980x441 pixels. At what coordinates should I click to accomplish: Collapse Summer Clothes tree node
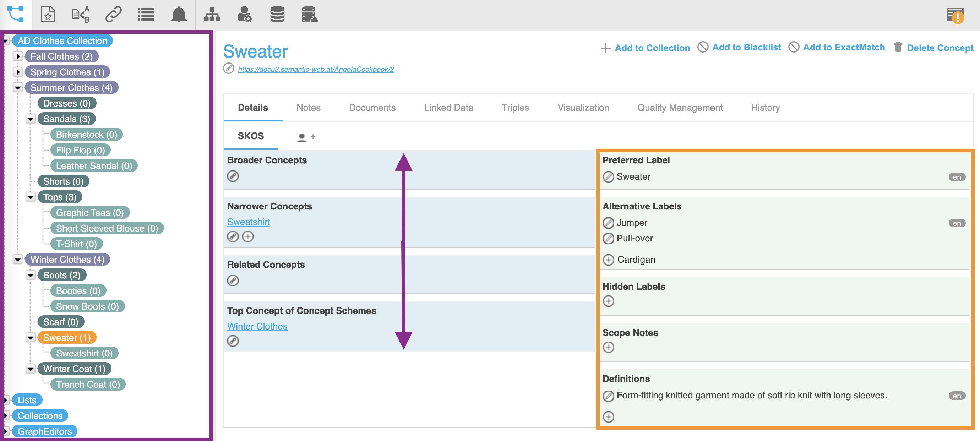[18, 87]
